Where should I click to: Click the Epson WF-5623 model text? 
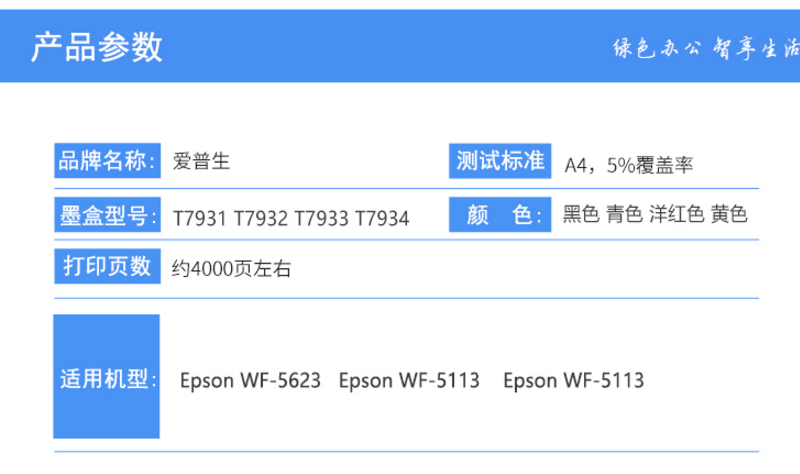(251, 381)
